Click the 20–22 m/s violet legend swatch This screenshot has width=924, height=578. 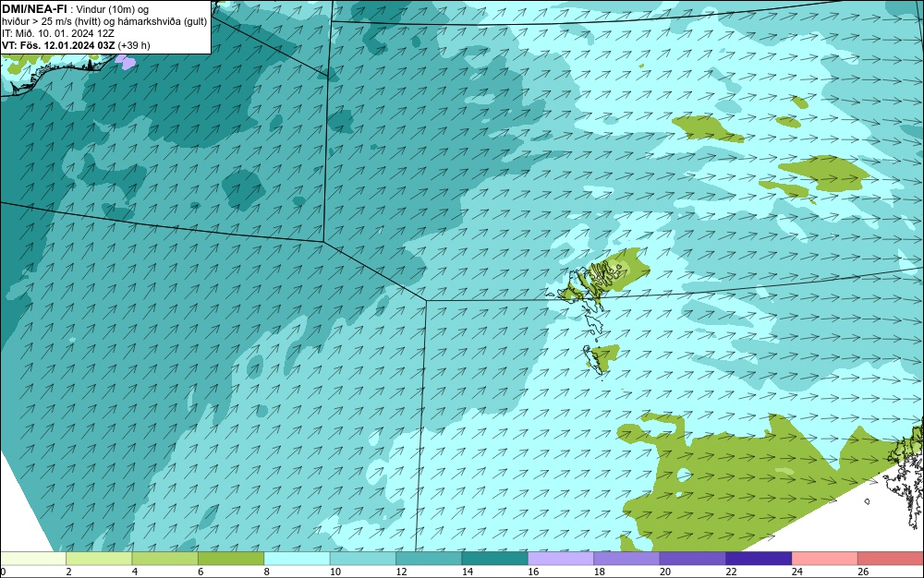(x=693, y=559)
